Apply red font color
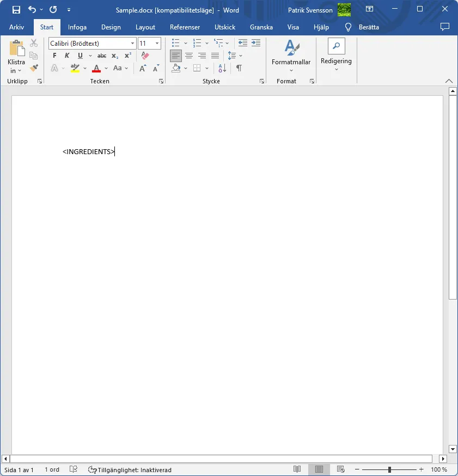Screen dimensions: 458x476 point(96,68)
